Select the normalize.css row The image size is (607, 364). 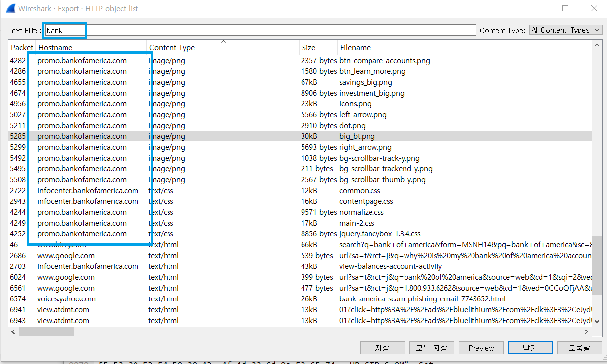click(x=301, y=212)
